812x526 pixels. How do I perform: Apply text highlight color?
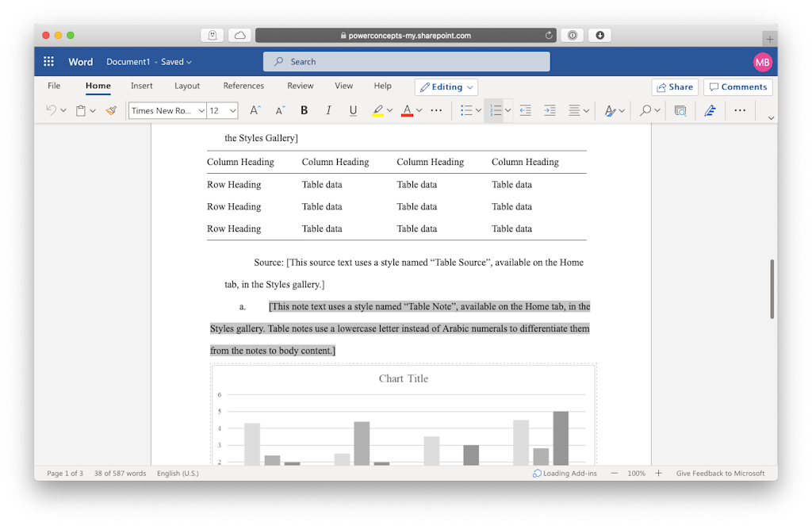(377, 110)
